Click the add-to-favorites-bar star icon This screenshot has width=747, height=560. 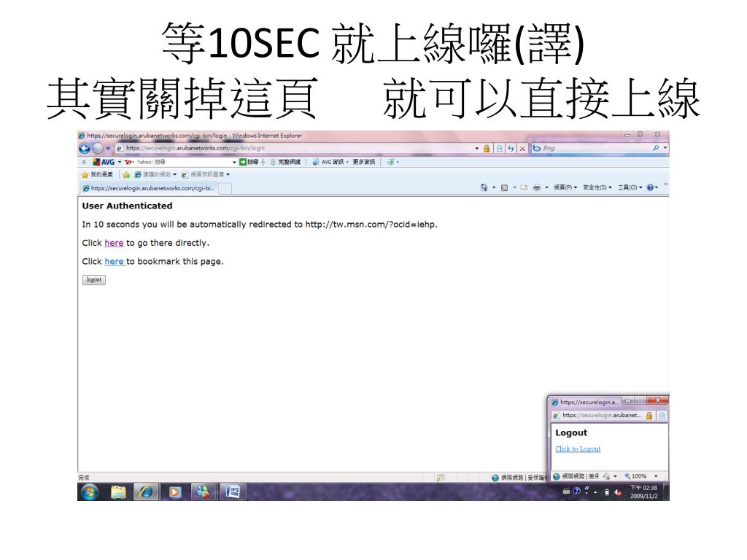(x=126, y=175)
